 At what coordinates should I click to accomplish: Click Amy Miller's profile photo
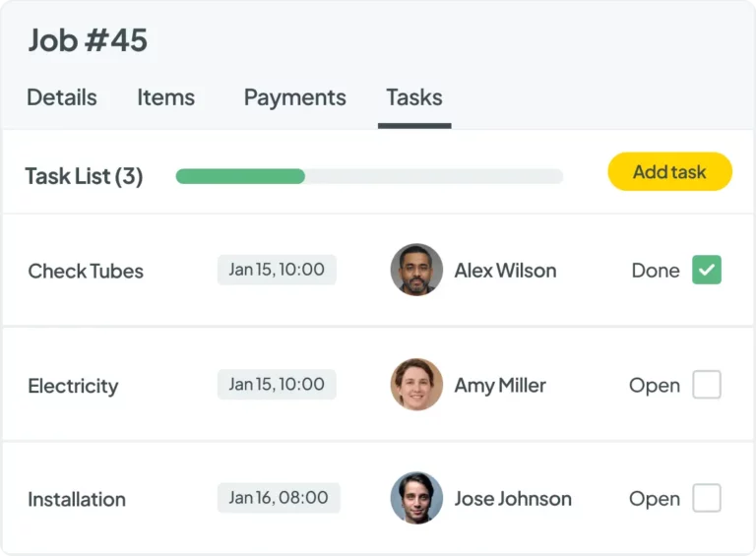click(x=416, y=385)
